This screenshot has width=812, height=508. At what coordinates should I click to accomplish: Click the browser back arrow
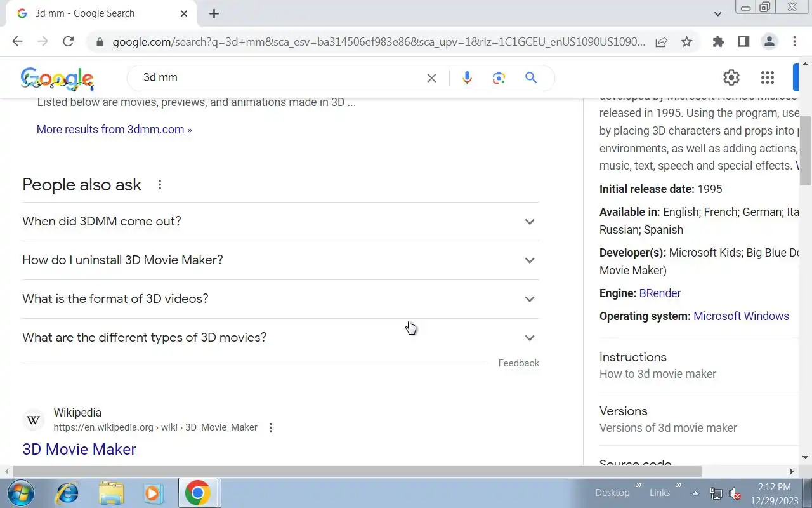pyautogui.click(x=17, y=42)
